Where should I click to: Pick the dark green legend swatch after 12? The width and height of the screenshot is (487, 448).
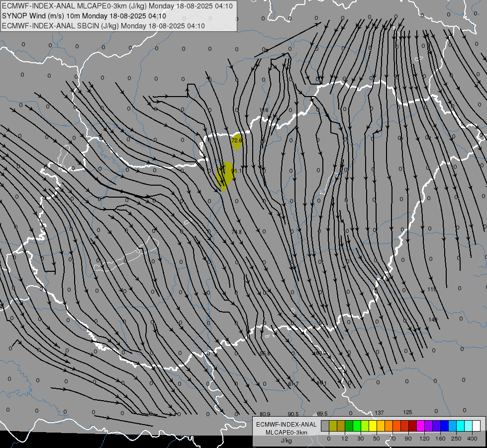click(349, 426)
